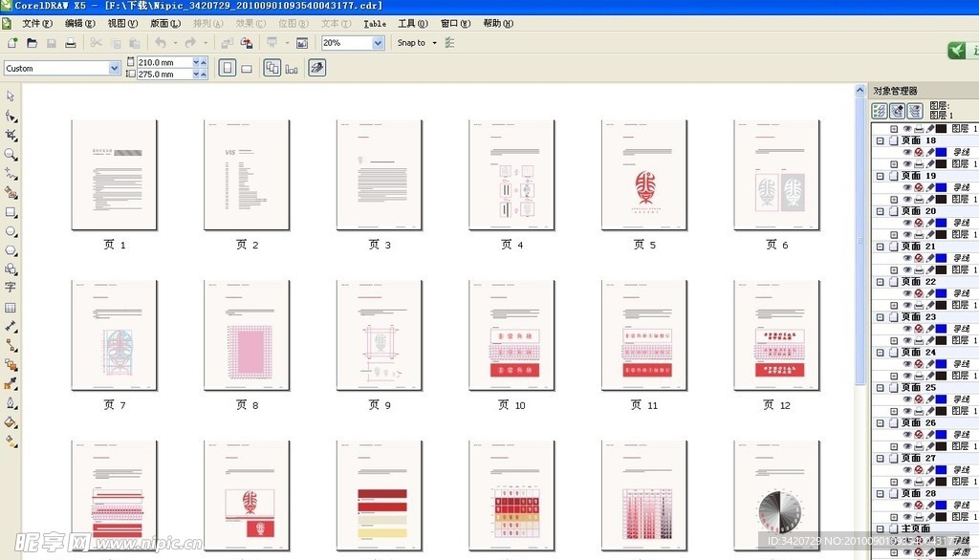Toggle printable icon for 图层 1 under 页面 19
Viewport: 979px width, 560px height.
(x=919, y=199)
